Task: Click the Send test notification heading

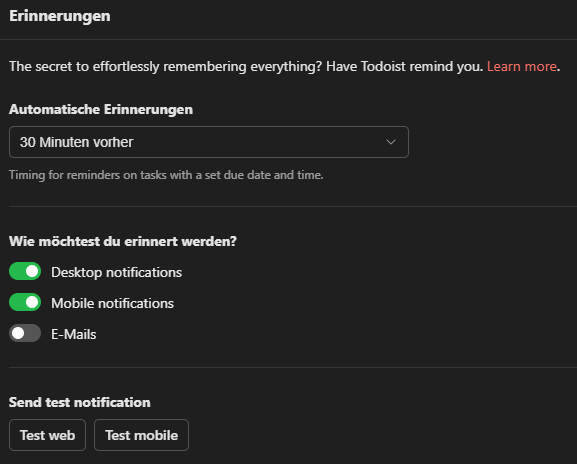Action: (79, 402)
